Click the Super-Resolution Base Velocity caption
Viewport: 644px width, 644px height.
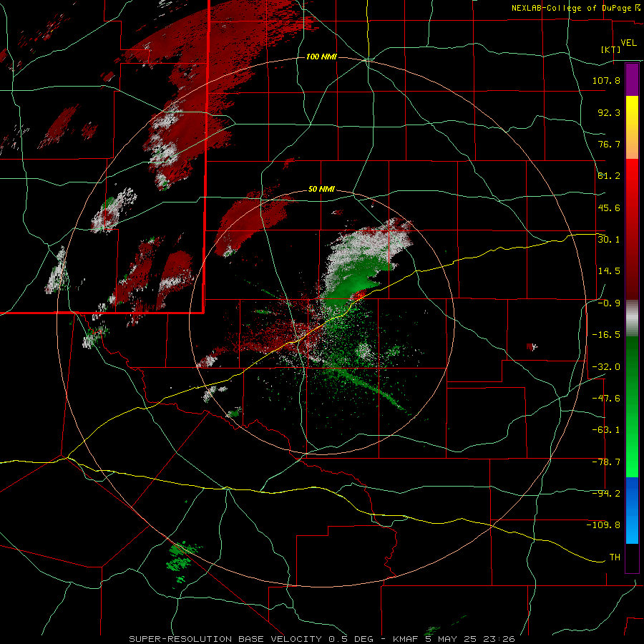pos(321,639)
